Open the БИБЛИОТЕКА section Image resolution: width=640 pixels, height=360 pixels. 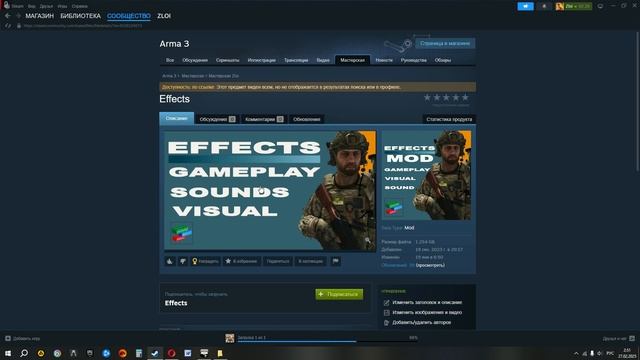(x=80, y=16)
